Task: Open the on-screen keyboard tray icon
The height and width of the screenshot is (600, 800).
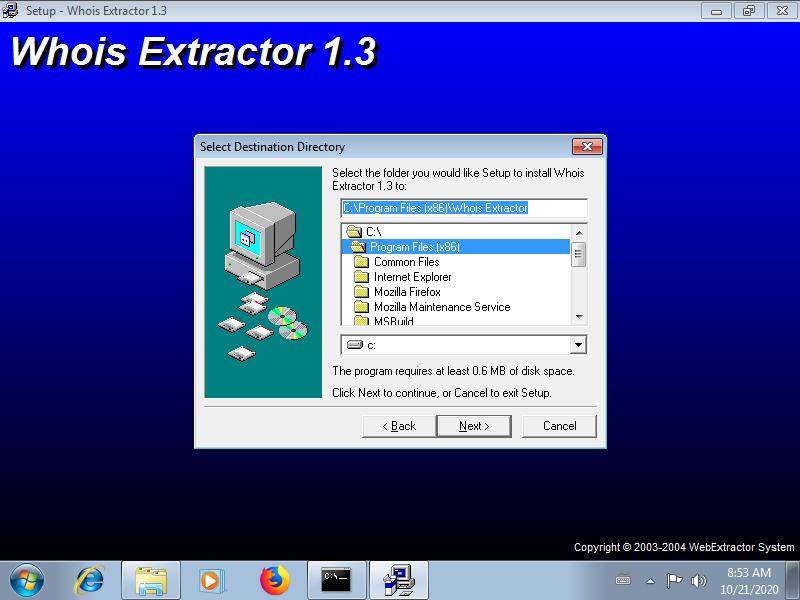Action: 623,580
